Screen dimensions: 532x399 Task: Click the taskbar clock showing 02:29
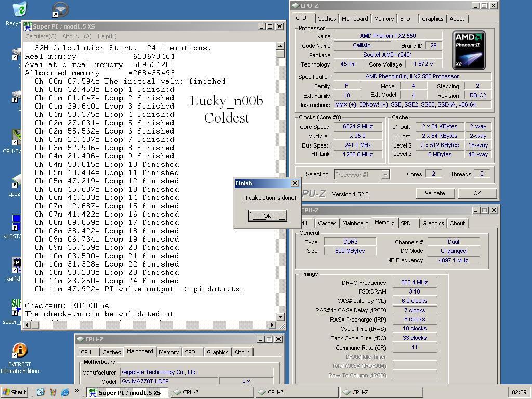(519, 392)
